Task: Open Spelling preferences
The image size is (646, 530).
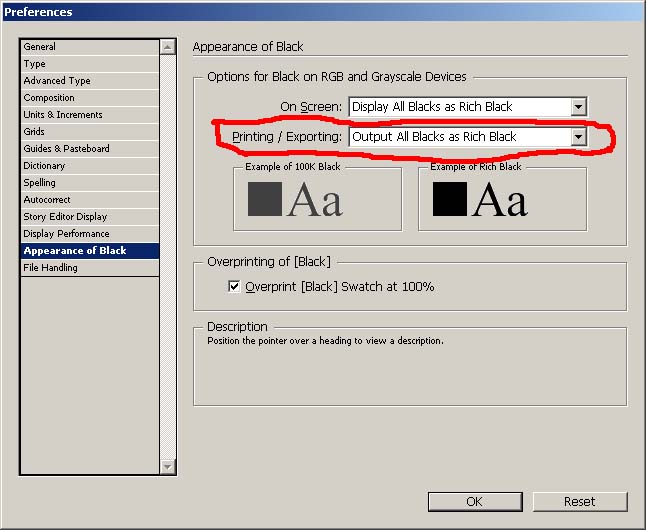Action: point(90,183)
